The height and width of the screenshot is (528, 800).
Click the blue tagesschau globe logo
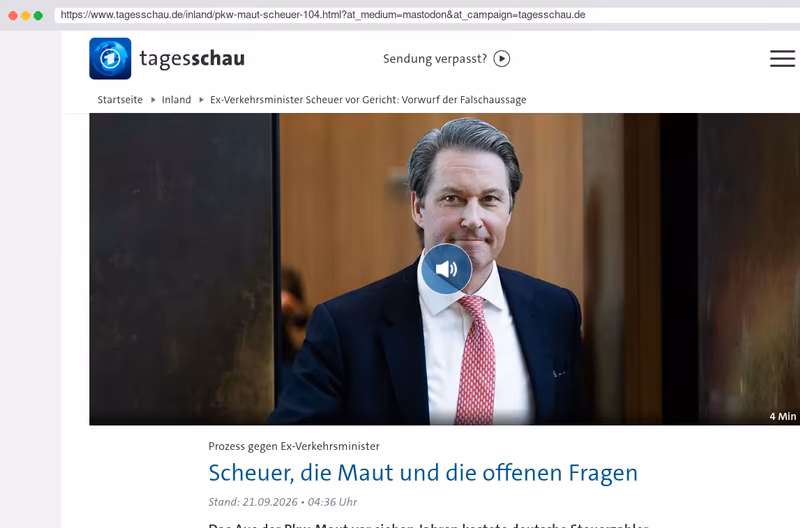[x=110, y=59]
